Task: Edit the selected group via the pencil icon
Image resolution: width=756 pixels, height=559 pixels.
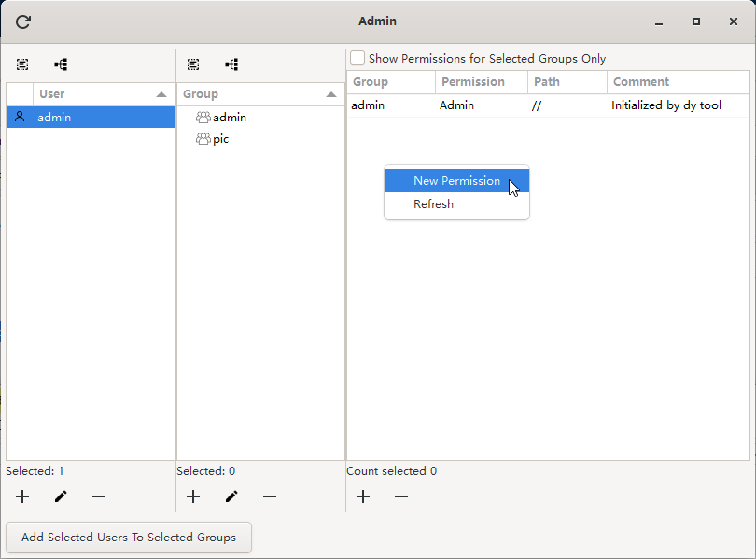Action: click(x=231, y=496)
